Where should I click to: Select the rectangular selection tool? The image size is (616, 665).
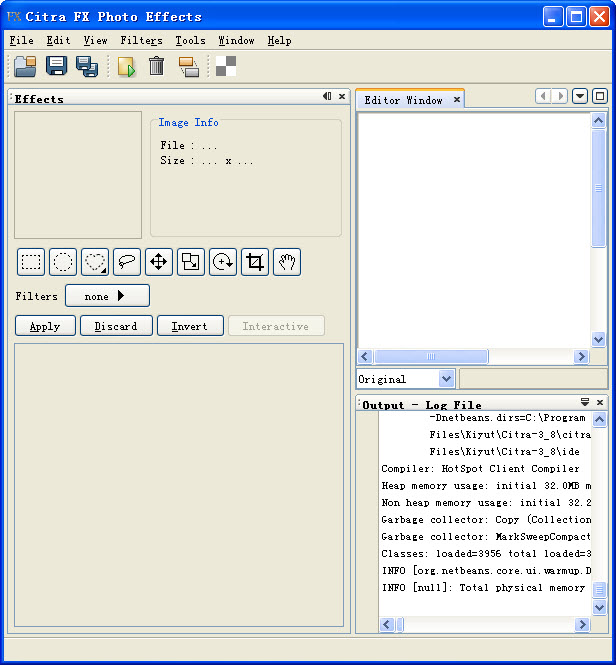(x=31, y=262)
